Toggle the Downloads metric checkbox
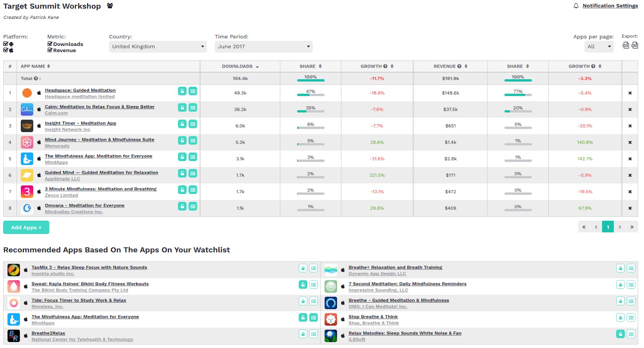The height and width of the screenshot is (348, 644). click(50, 44)
